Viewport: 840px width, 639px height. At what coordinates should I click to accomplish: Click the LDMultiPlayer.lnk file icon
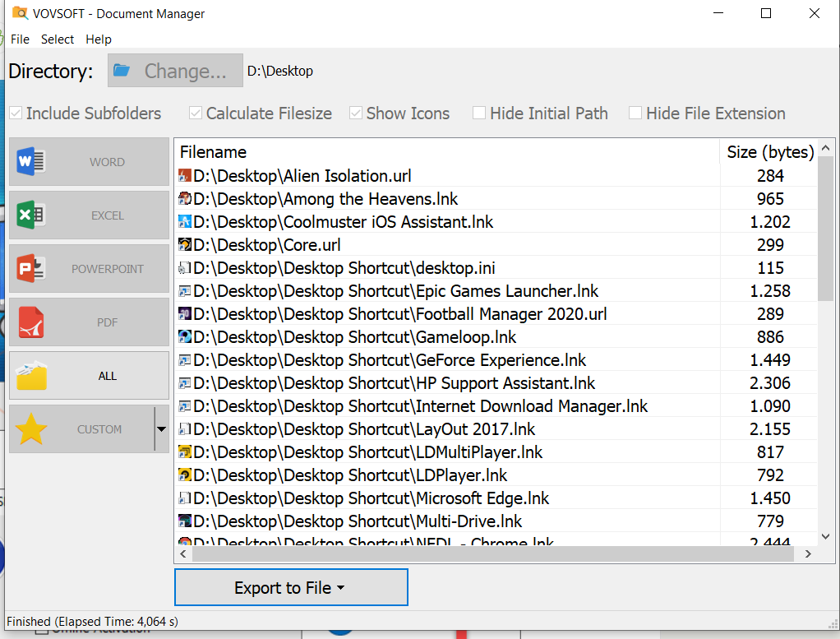pyautogui.click(x=185, y=452)
